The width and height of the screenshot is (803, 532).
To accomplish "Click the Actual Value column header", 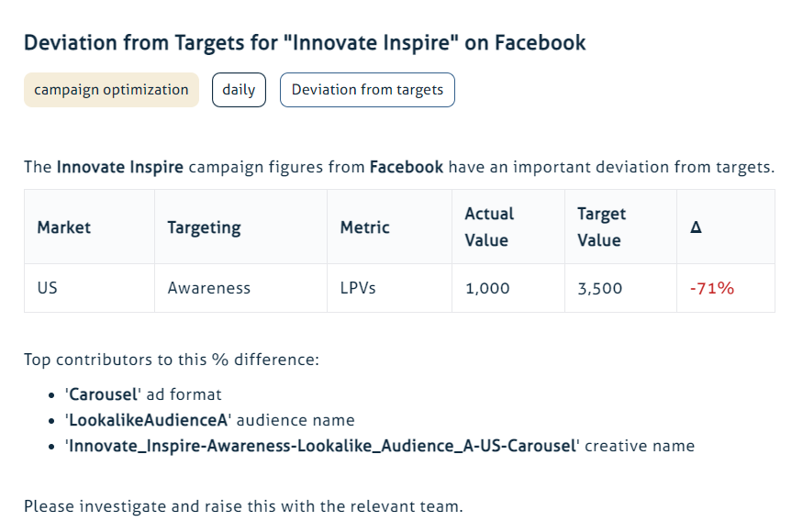I will pos(489,227).
